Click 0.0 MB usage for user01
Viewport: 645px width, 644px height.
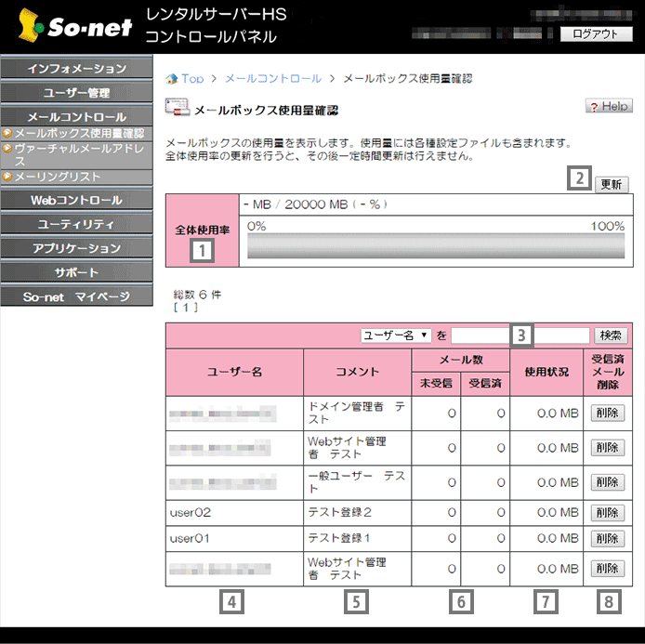tap(558, 538)
